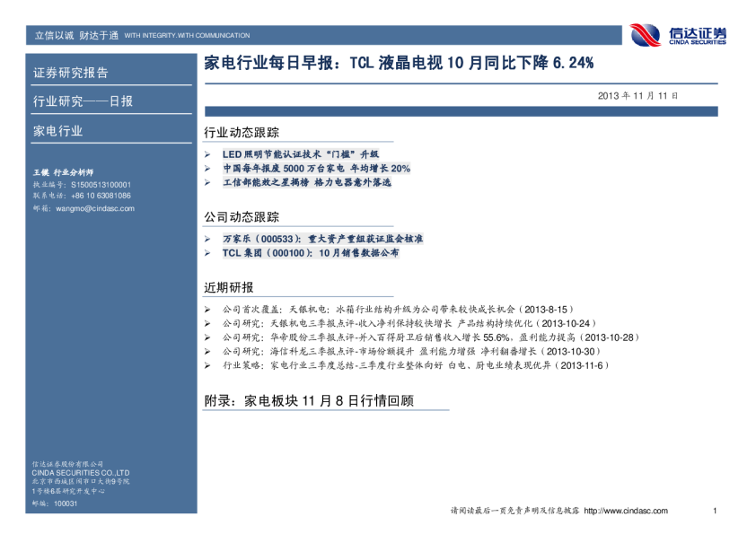This screenshot has height=534, width=756.
Task: Click the 中国每年报废5000万台家电 news item
Action: (316, 169)
